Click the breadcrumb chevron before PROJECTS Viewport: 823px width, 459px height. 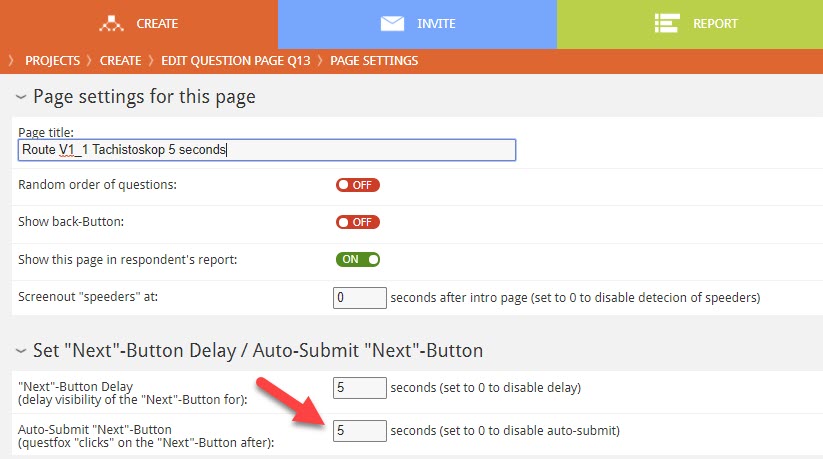(12, 61)
